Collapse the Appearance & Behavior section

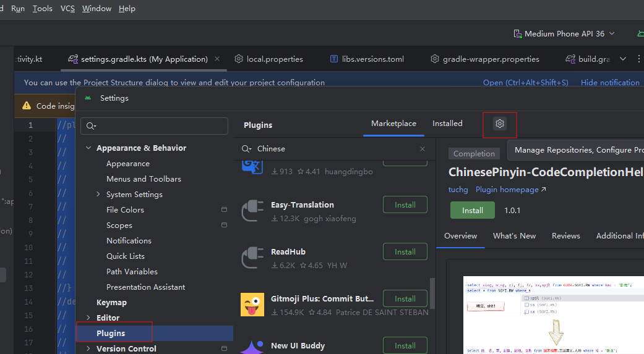tap(88, 148)
